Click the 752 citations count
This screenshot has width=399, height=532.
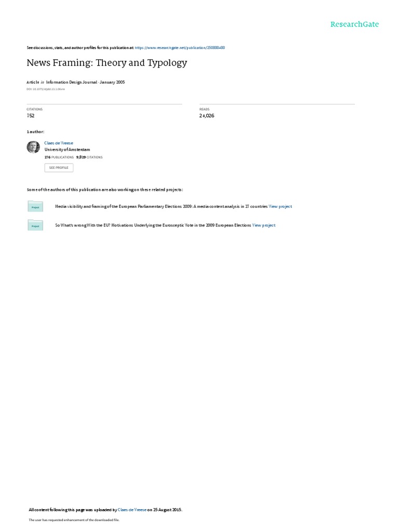(x=31, y=116)
